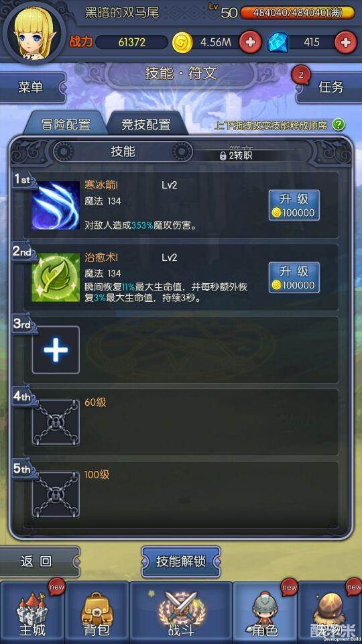Select the 治愈术 green leaf skill icon
This screenshot has height=644, width=362.
coord(56,278)
